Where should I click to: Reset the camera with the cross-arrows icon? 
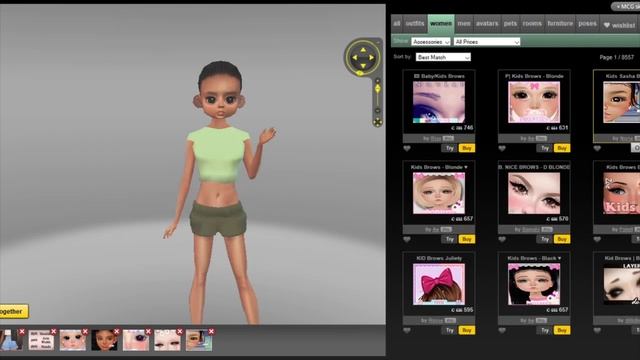tap(378, 122)
